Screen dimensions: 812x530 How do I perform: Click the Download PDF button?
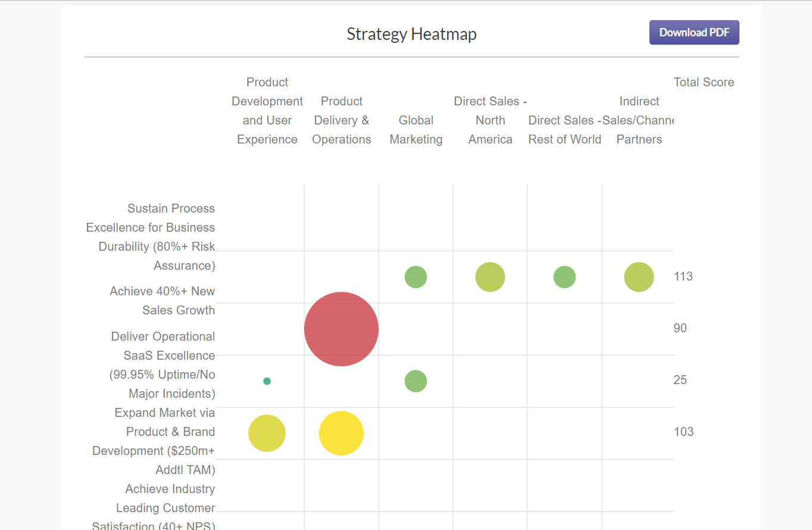pos(694,32)
